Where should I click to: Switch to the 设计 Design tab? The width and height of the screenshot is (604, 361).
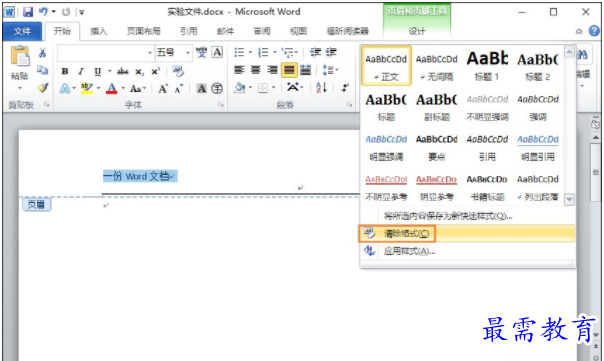click(417, 31)
